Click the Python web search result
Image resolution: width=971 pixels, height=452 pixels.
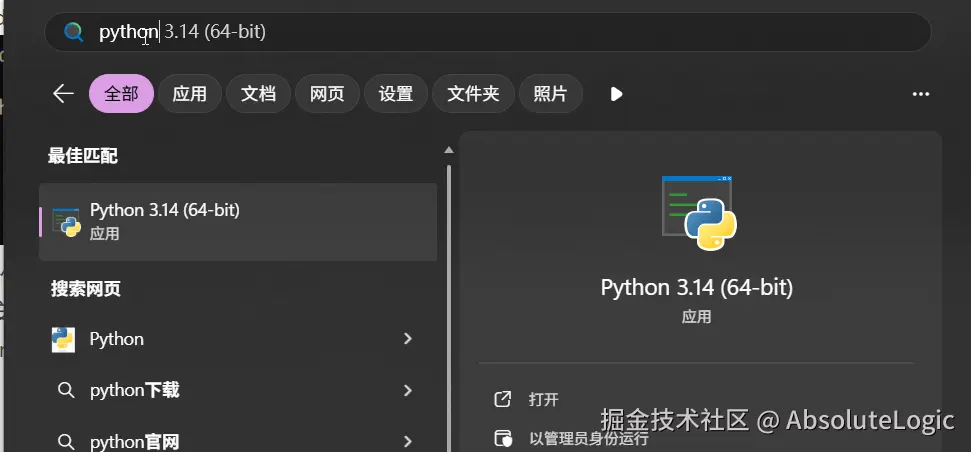[238, 339]
